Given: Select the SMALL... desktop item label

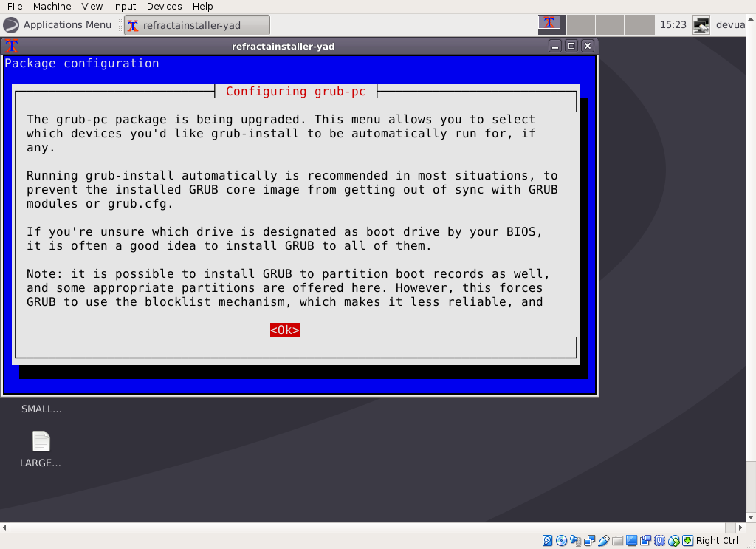Looking at the screenshot, I should point(41,409).
